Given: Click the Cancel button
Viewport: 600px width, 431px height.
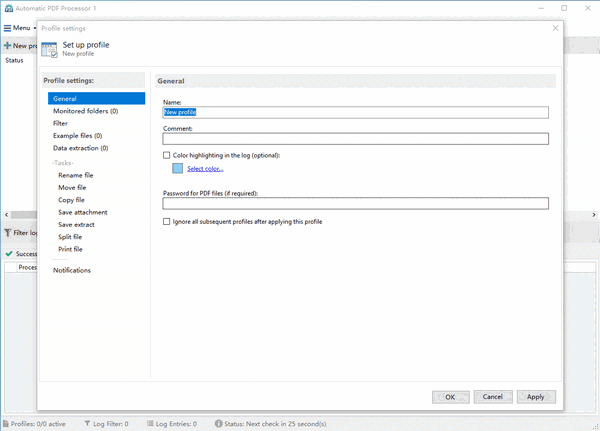Looking at the screenshot, I should pos(492,397).
